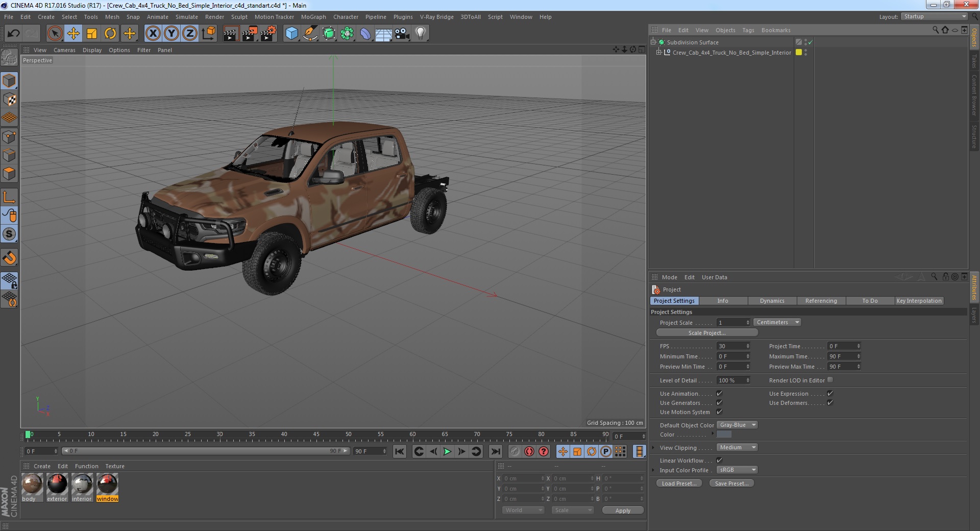Screen dimensions: 980x531
Task: Click the Apply coordinates button
Action: coord(623,511)
